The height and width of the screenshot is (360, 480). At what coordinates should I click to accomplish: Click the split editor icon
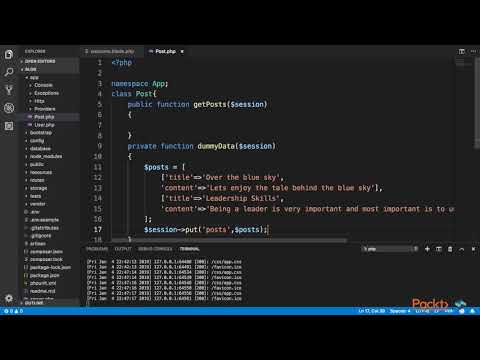click(462, 51)
